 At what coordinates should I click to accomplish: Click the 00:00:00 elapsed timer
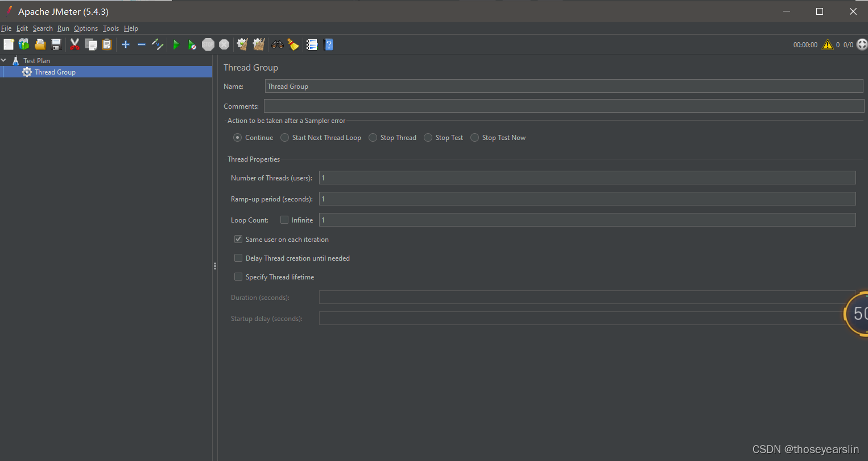click(x=805, y=45)
